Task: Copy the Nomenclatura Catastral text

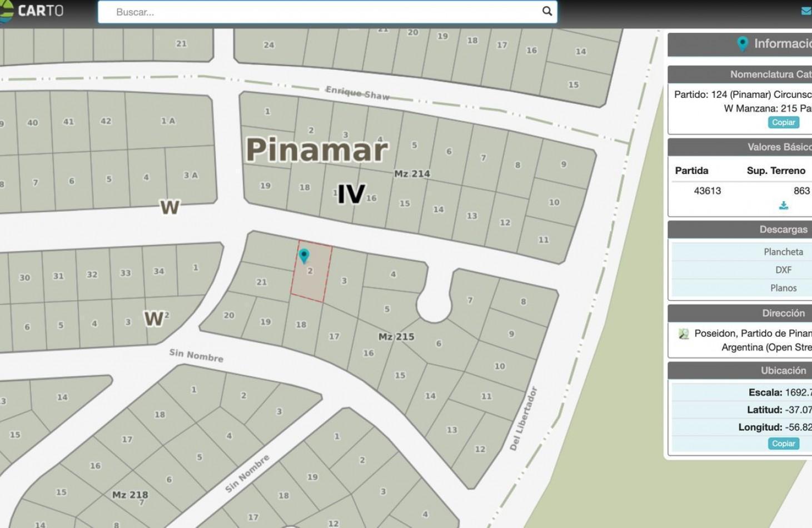Action: coord(783,122)
